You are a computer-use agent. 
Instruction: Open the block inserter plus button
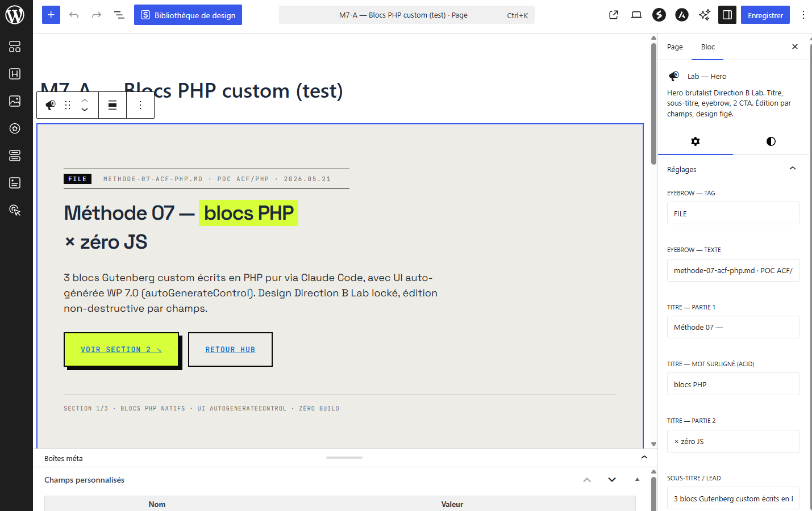click(51, 15)
